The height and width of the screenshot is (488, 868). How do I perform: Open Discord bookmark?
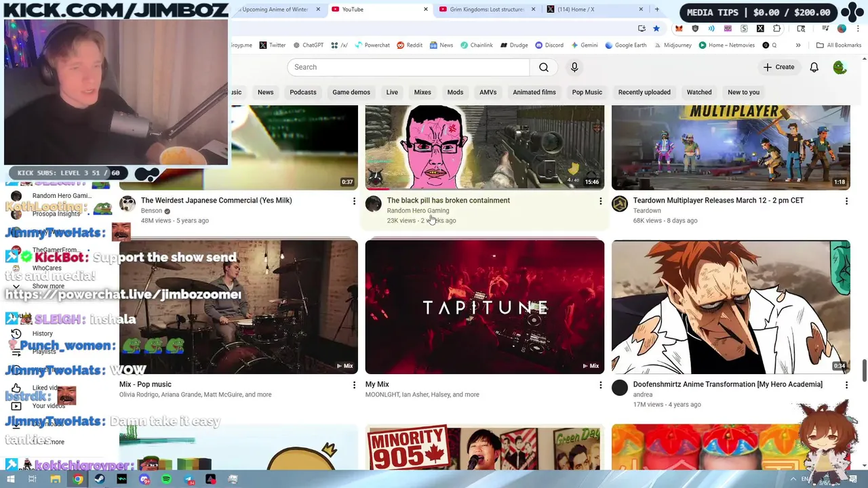tap(549, 45)
